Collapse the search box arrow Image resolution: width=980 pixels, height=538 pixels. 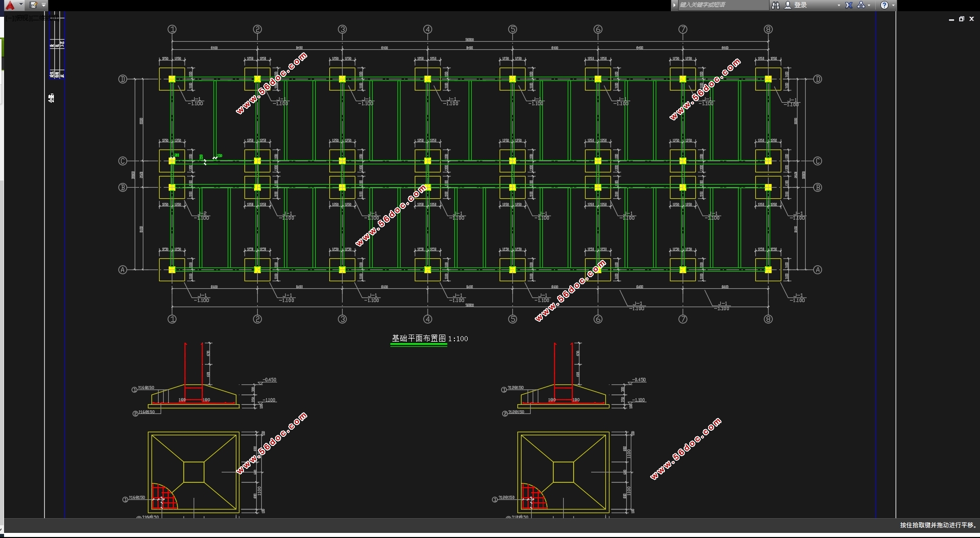(675, 5)
